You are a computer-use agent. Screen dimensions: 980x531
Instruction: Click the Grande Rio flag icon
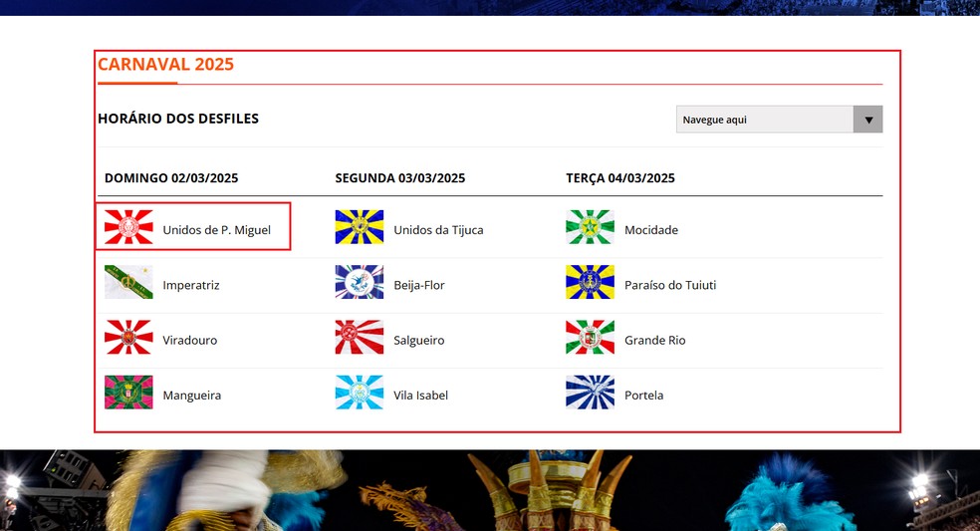click(x=590, y=337)
